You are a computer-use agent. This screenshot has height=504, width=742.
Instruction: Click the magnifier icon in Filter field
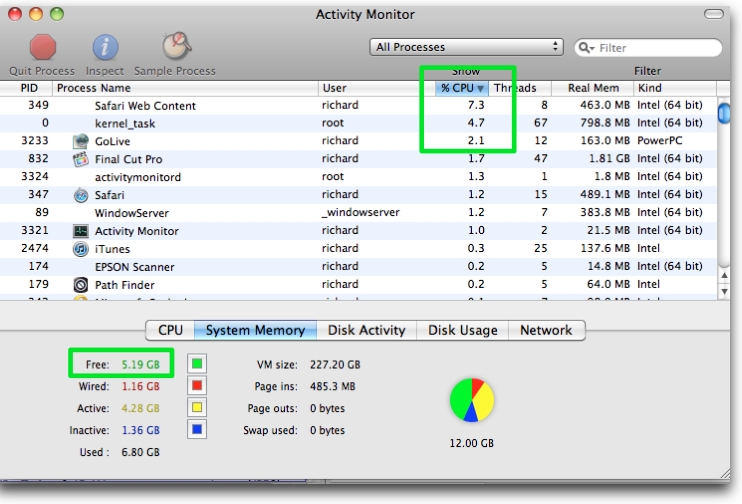[586, 48]
